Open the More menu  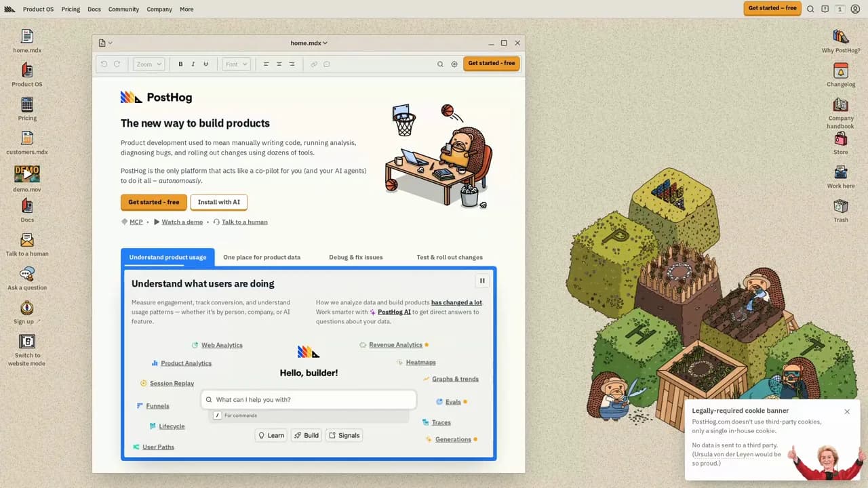186,9
